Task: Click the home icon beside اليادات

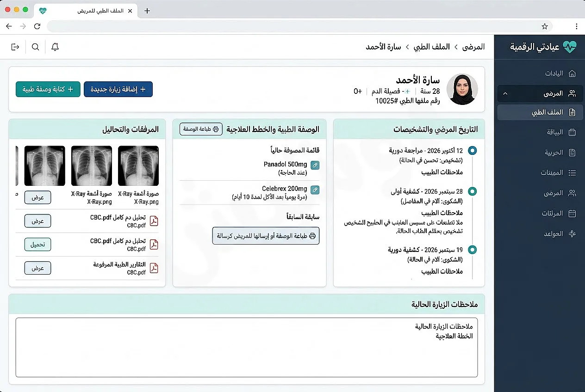Action: (x=572, y=73)
